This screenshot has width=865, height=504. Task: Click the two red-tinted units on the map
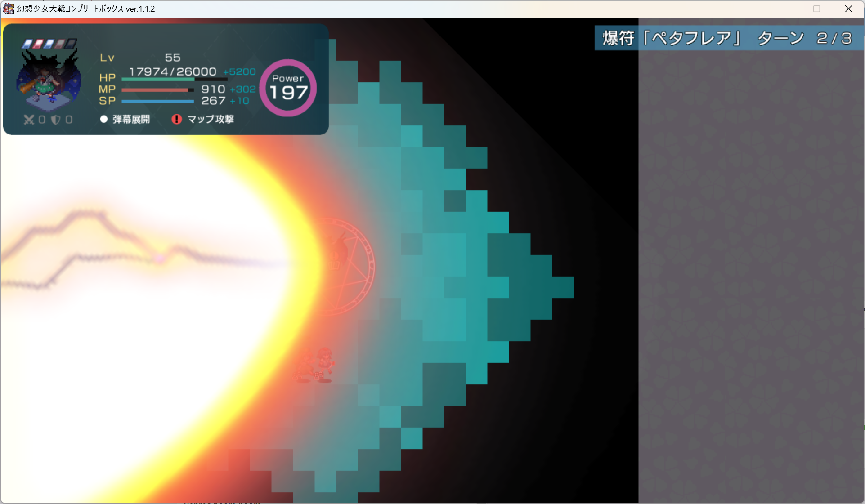[x=314, y=365]
